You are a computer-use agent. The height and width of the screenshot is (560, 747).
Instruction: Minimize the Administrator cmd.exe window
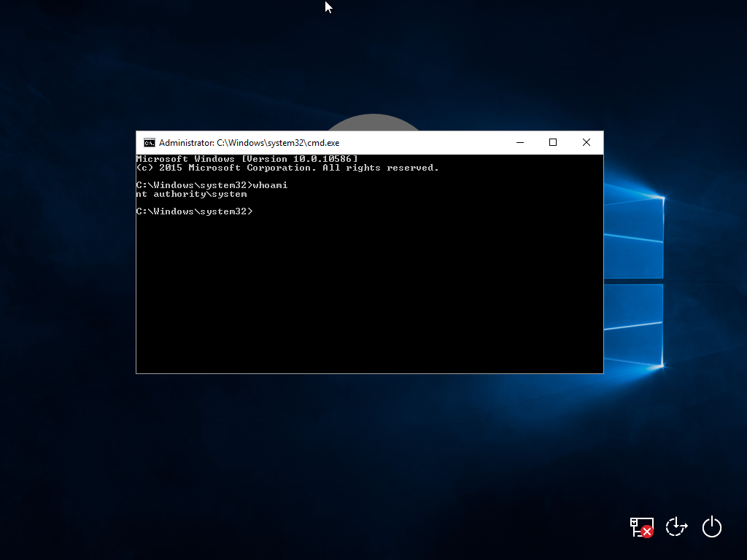520,142
